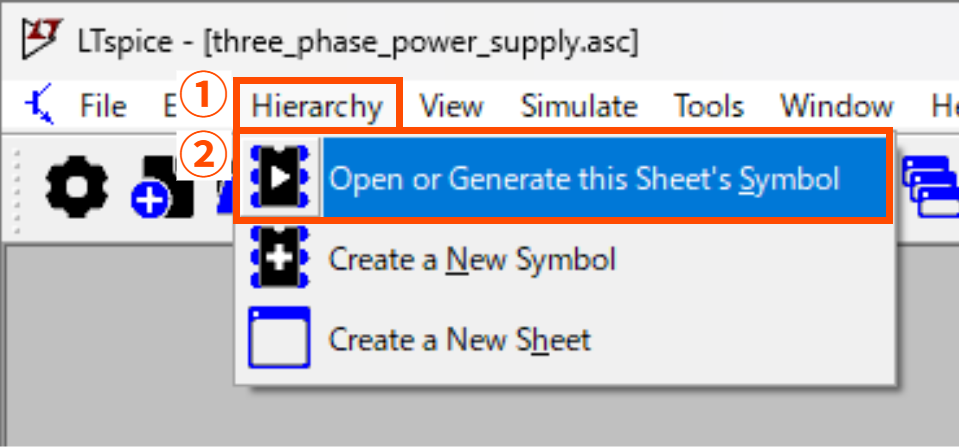Expand the Tools menu
960x447 pixels.
click(708, 106)
